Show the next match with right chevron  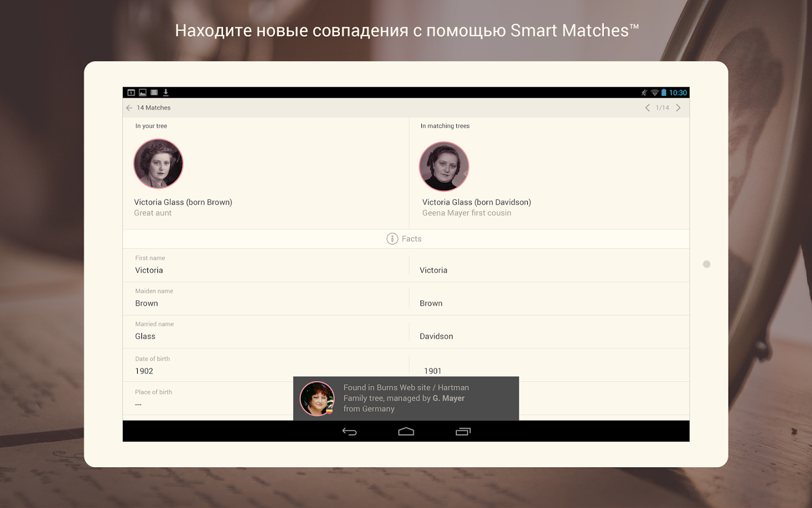[678, 108]
